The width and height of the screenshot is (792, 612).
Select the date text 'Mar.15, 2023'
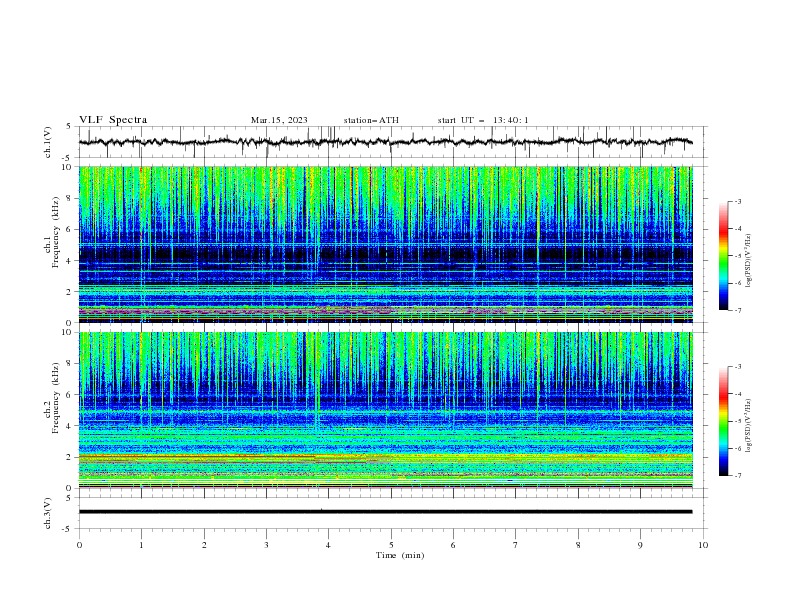click(x=279, y=120)
